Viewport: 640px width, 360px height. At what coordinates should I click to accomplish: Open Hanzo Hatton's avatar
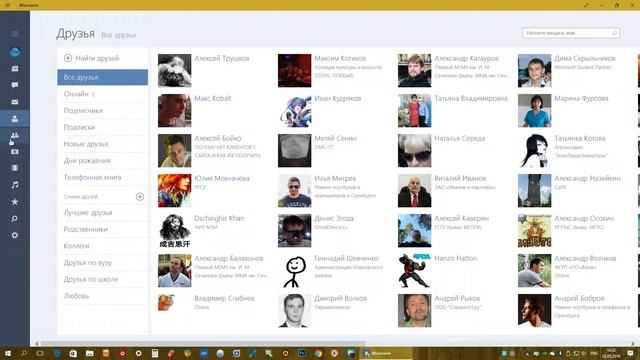[414, 271]
